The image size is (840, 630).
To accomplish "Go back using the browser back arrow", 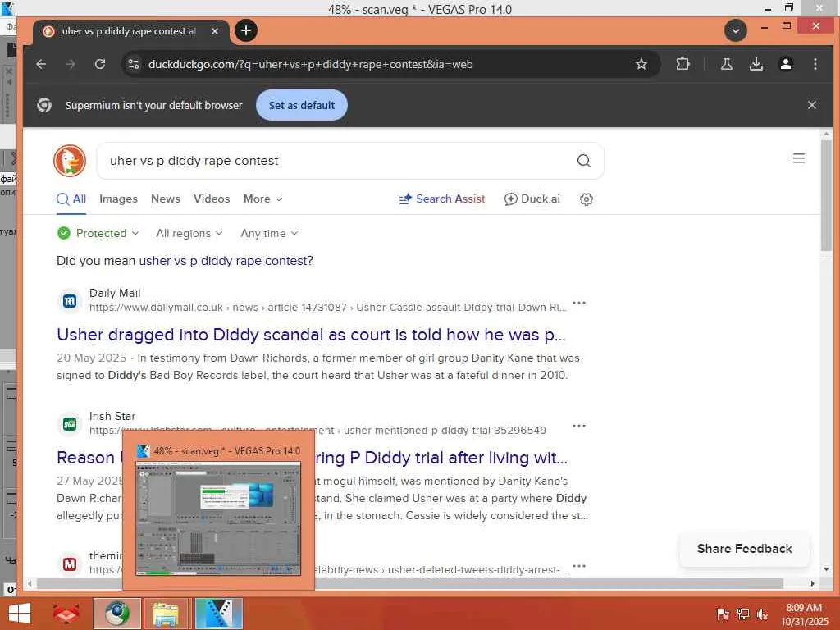I will point(41,64).
